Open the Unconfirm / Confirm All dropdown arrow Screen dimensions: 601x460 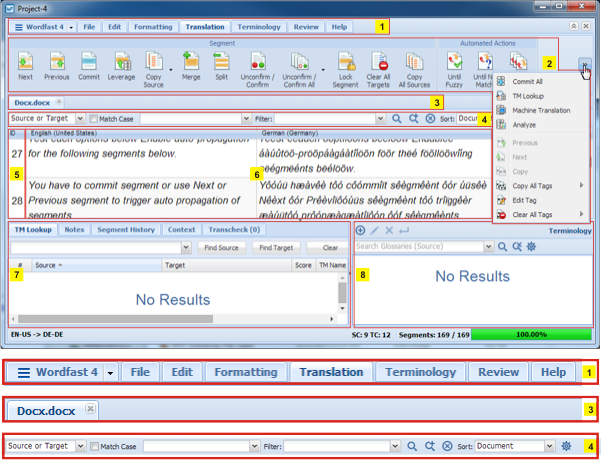323,70
